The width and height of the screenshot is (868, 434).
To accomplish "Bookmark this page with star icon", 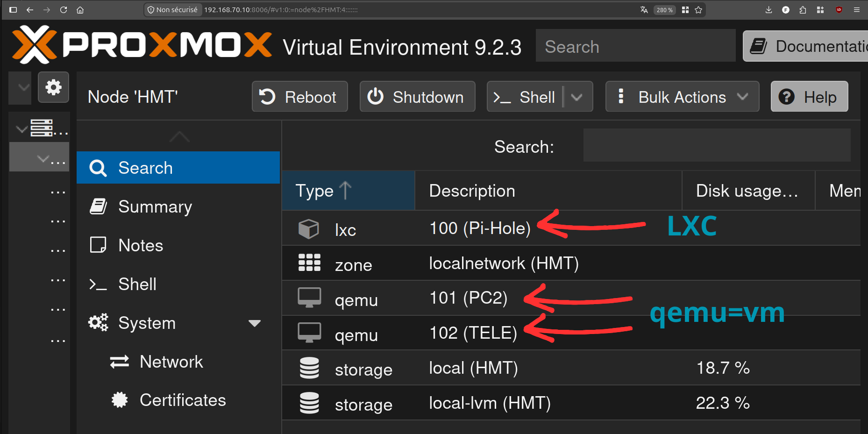I will click(698, 10).
